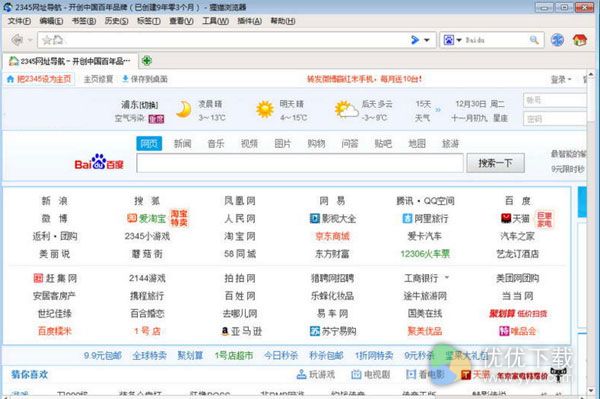Open the 历史(S) menu
The image size is (600, 399).
(116, 21)
